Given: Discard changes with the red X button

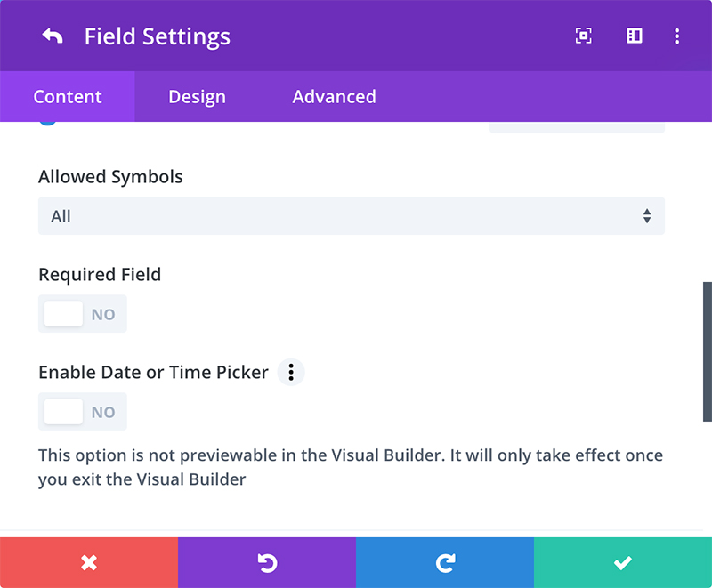Looking at the screenshot, I should [89, 562].
